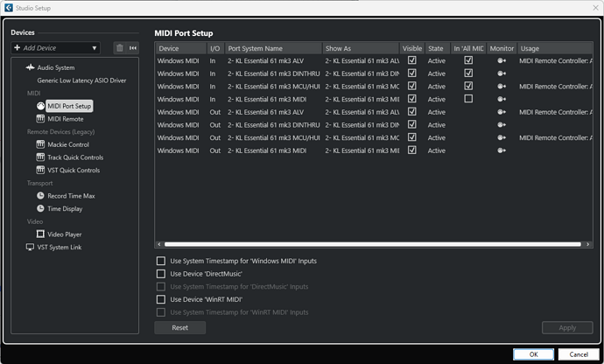
Task: Click the OK button
Action: (x=533, y=354)
